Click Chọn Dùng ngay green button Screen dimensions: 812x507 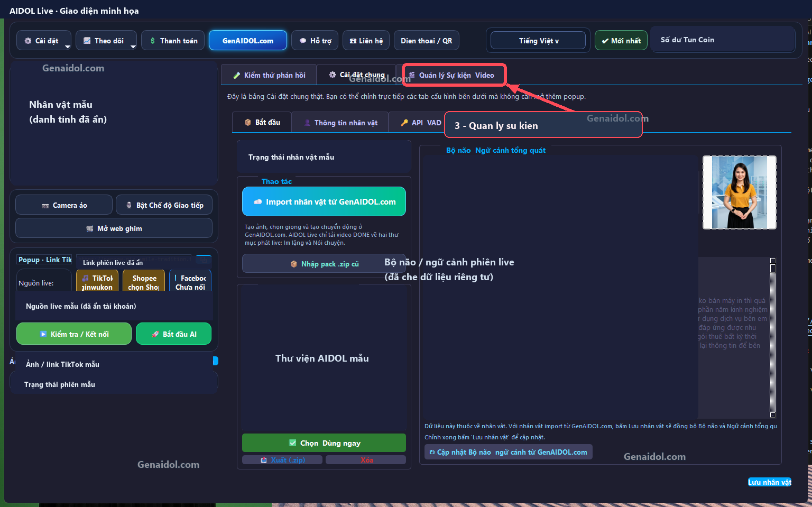coord(324,443)
